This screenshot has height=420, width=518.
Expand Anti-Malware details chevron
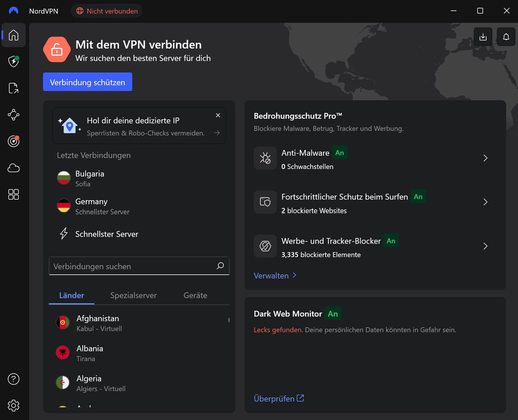[485, 158]
